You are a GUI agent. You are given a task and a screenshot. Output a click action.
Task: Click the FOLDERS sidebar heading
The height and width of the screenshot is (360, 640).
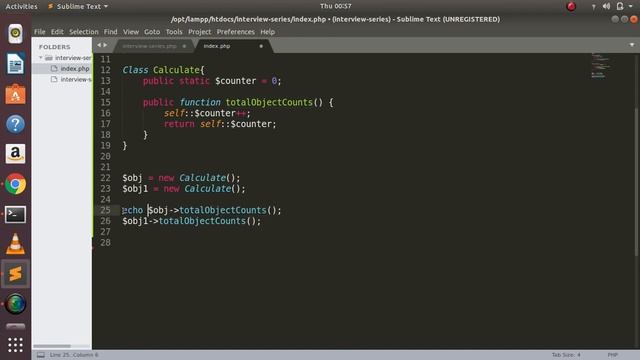coord(55,47)
